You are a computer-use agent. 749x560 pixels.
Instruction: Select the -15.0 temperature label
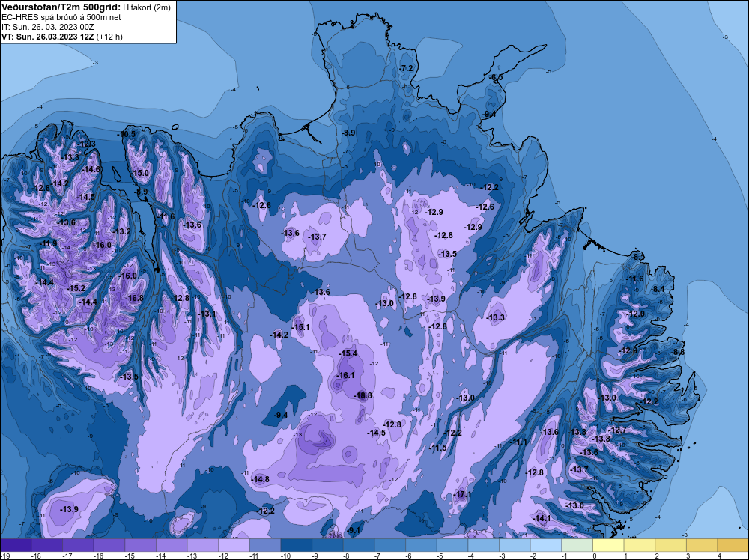tap(139, 173)
